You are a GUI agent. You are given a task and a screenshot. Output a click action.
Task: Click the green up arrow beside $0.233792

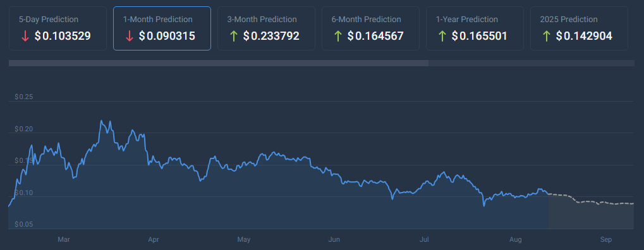click(234, 36)
